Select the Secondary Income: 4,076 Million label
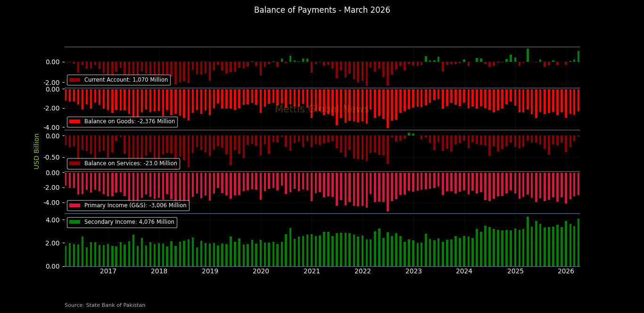Screen dimensions: 644x313 click(129, 222)
